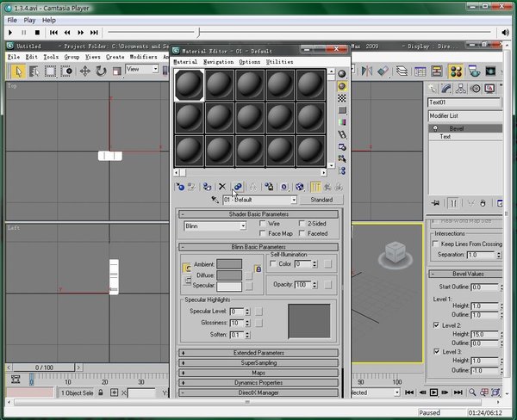Click the Get Material icon
The image size is (517, 420).
pos(180,187)
